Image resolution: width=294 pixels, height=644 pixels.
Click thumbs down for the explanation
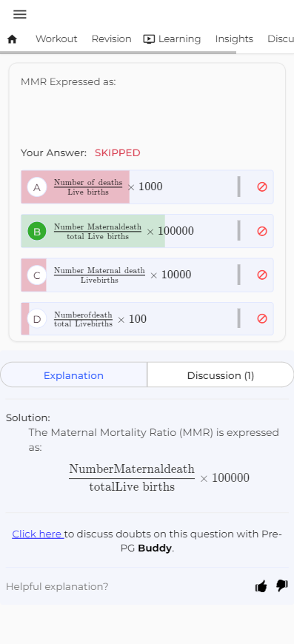coord(282,586)
